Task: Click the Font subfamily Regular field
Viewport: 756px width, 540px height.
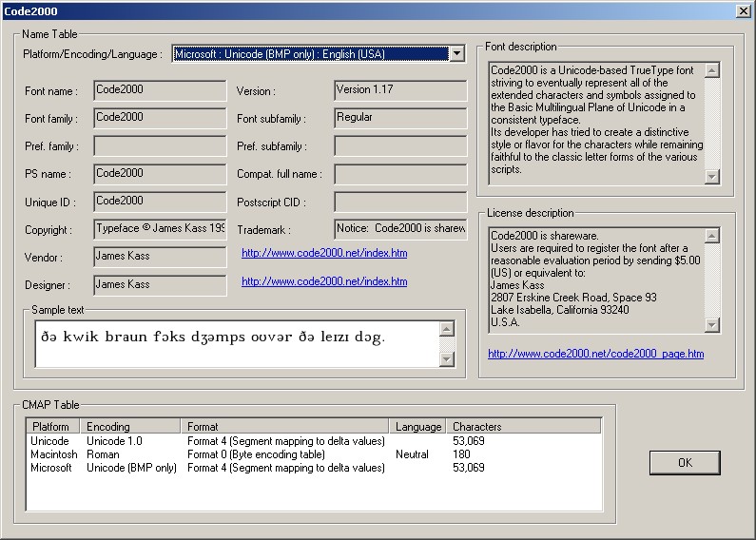Action: 400,118
